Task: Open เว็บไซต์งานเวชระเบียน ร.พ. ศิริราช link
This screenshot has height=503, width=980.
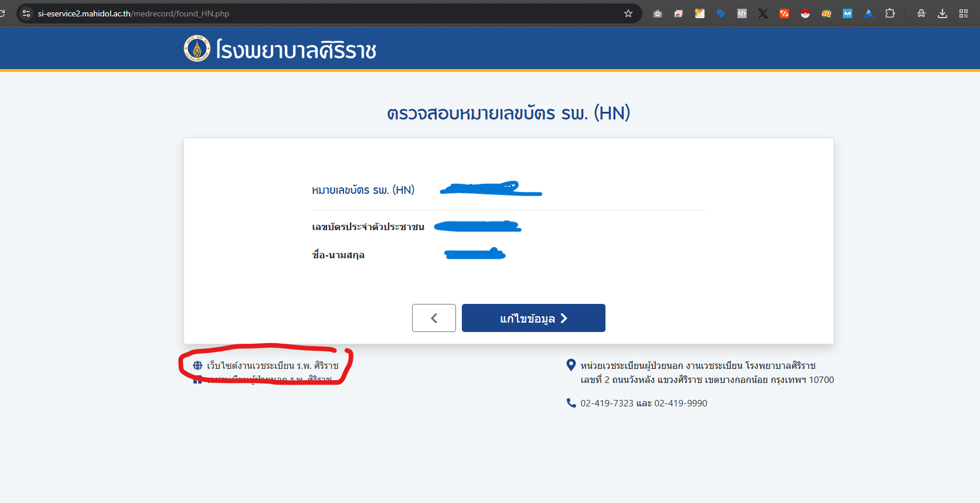Action: pos(273,365)
